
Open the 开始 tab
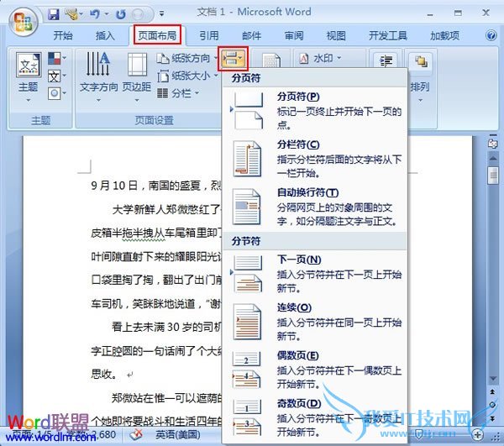pos(63,35)
